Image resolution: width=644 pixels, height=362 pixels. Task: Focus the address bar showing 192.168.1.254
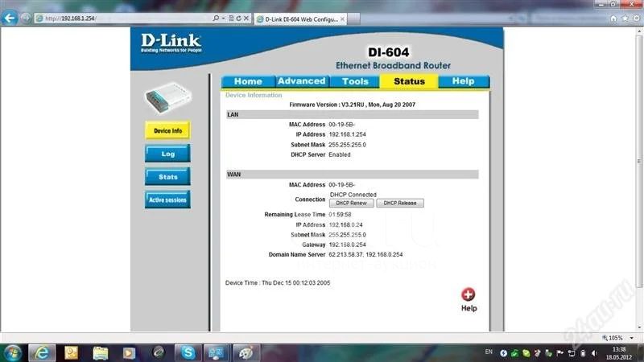coord(123,18)
